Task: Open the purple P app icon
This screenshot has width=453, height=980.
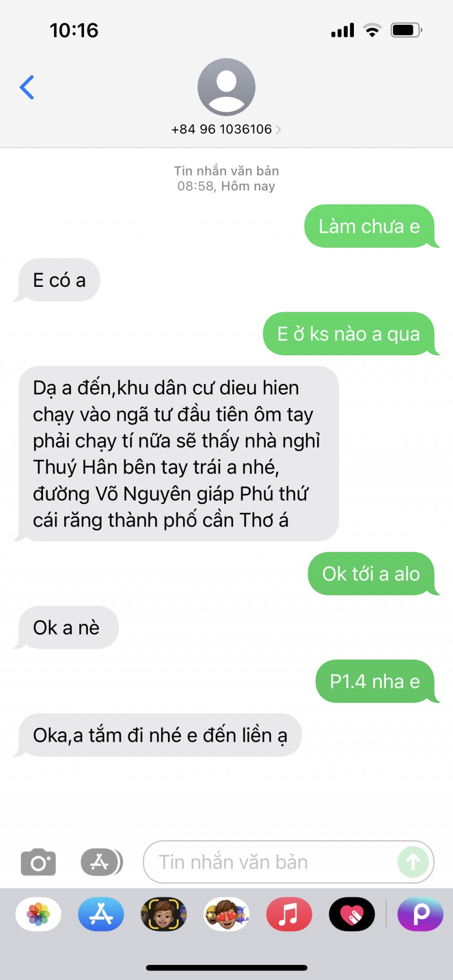Action: point(420,914)
